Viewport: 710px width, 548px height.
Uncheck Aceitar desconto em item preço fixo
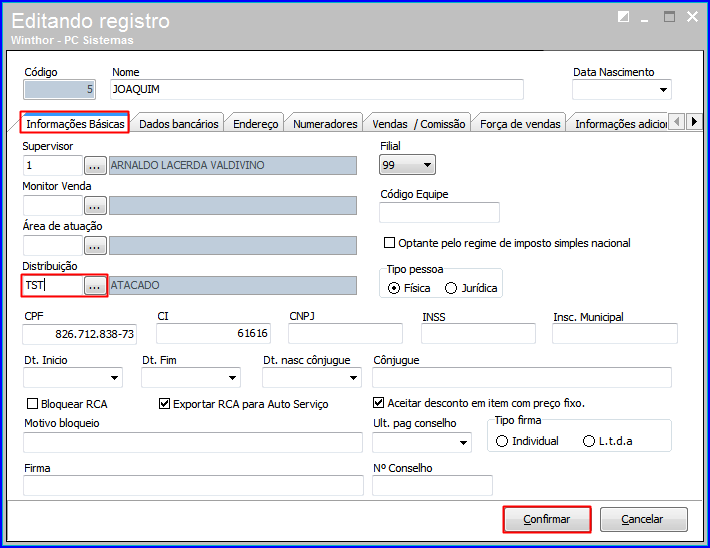pyautogui.click(x=379, y=403)
